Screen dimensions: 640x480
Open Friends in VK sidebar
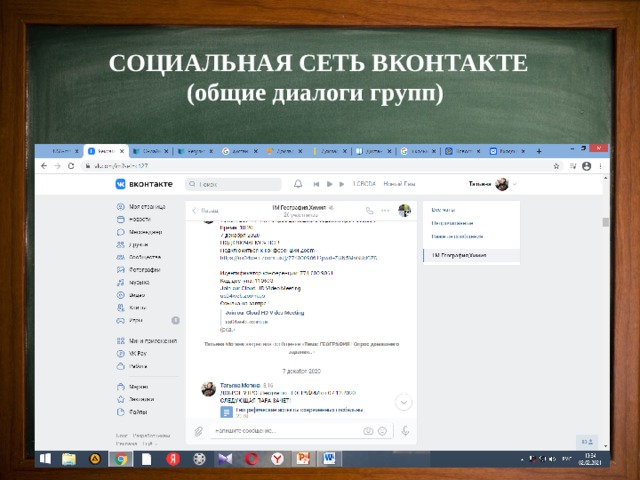[132, 245]
